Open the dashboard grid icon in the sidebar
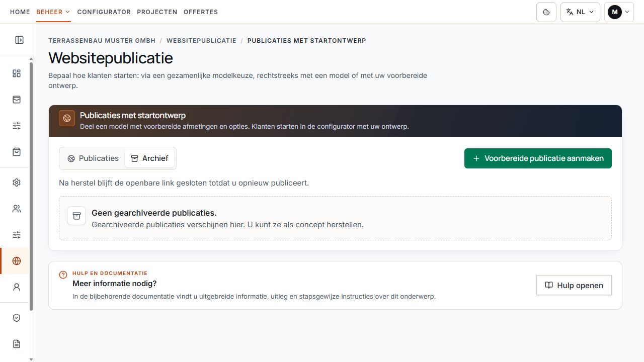 17,73
